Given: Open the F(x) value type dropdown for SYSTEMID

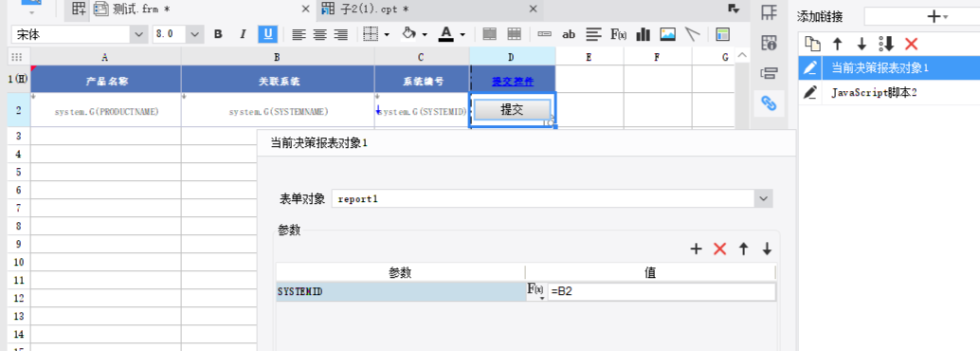Looking at the screenshot, I should tap(535, 291).
